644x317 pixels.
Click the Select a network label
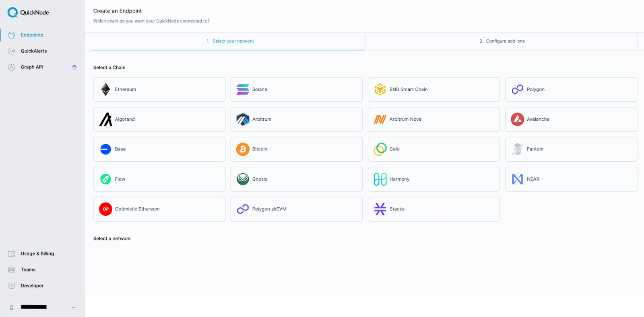click(112, 239)
